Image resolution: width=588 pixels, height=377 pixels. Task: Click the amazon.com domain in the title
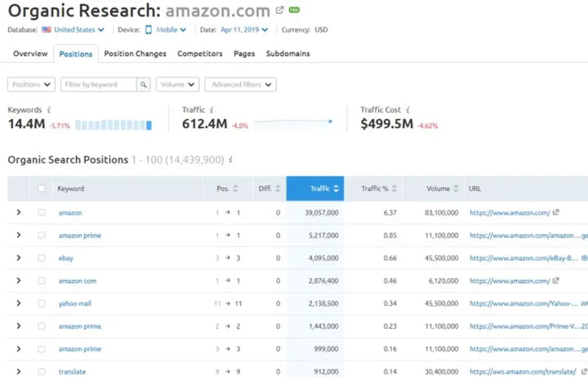coord(217,11)
